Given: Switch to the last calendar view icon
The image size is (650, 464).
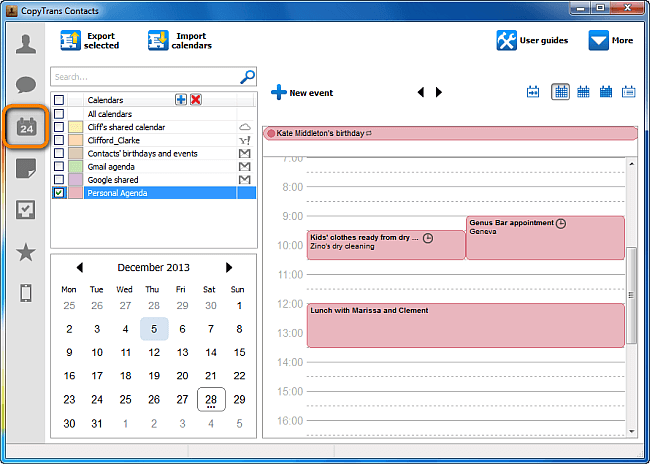Looking at the screenshot, I should click(x=628, y=92).
